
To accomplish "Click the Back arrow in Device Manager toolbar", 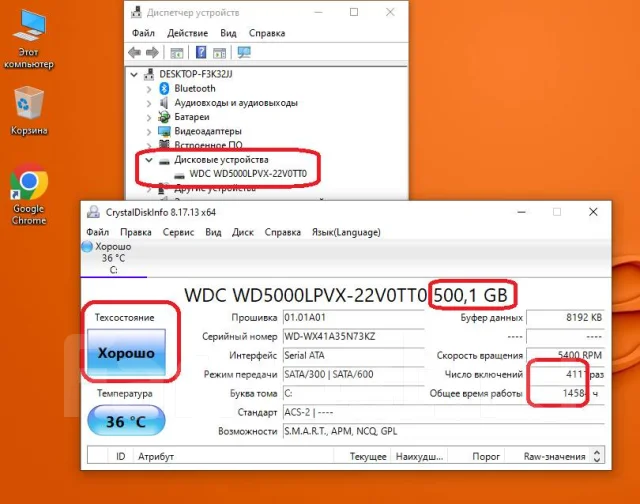I will click(x=134, y=52).
